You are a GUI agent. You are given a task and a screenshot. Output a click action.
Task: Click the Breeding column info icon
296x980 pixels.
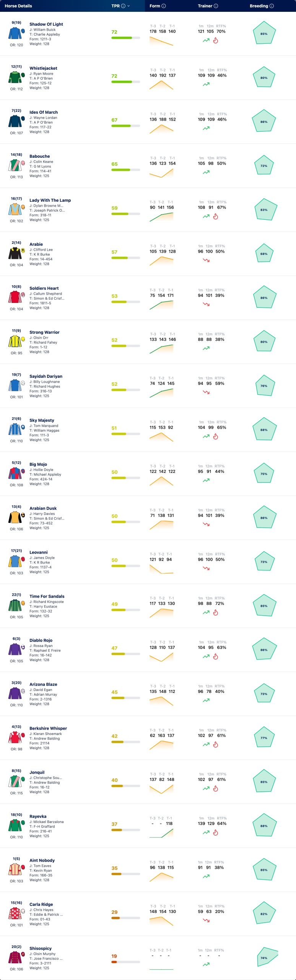coord(272,6)
